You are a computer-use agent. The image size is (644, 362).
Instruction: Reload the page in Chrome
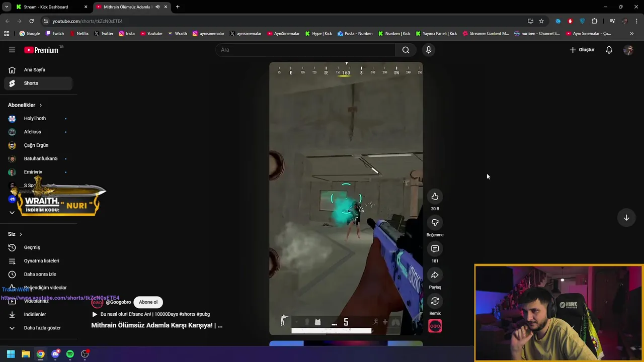click(x=31, y=21)
